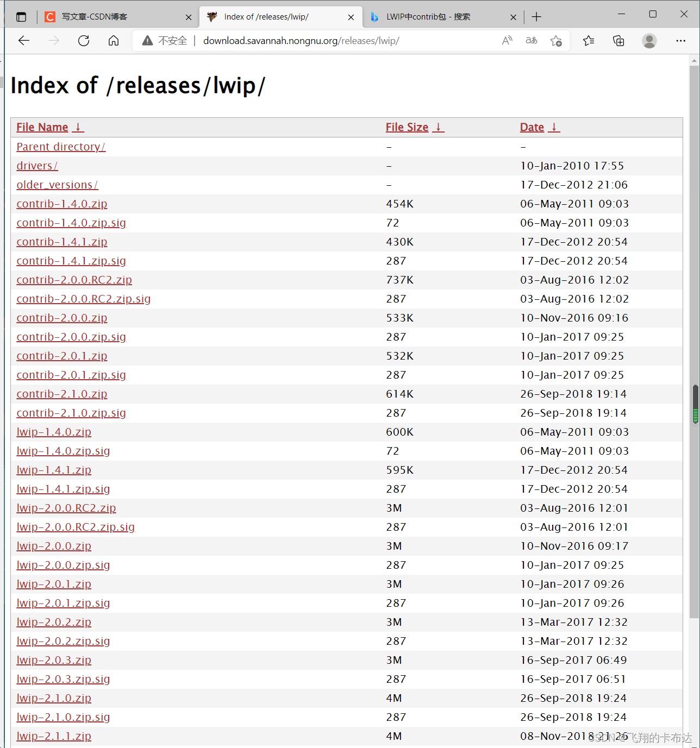Select the 454K size of contrib-1.4.0.zip
The width and height of the screenshot is (700, 748).
tap(400, 204)
